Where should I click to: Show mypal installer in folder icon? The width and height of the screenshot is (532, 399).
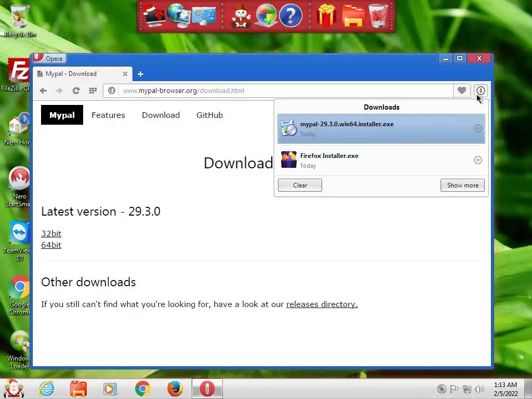click(478, 128)
